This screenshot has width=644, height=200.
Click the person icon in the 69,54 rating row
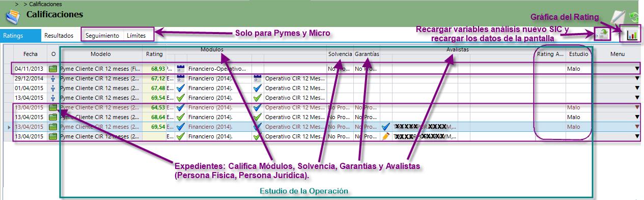53,98
